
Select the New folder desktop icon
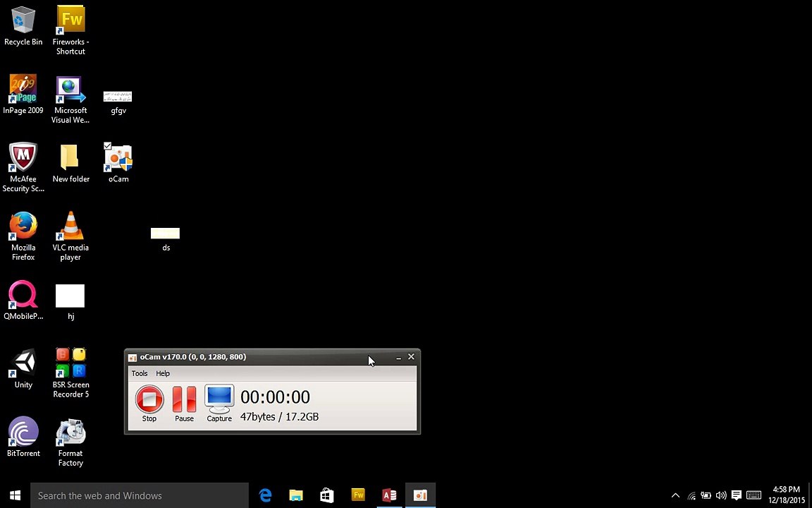pos(70,164)
